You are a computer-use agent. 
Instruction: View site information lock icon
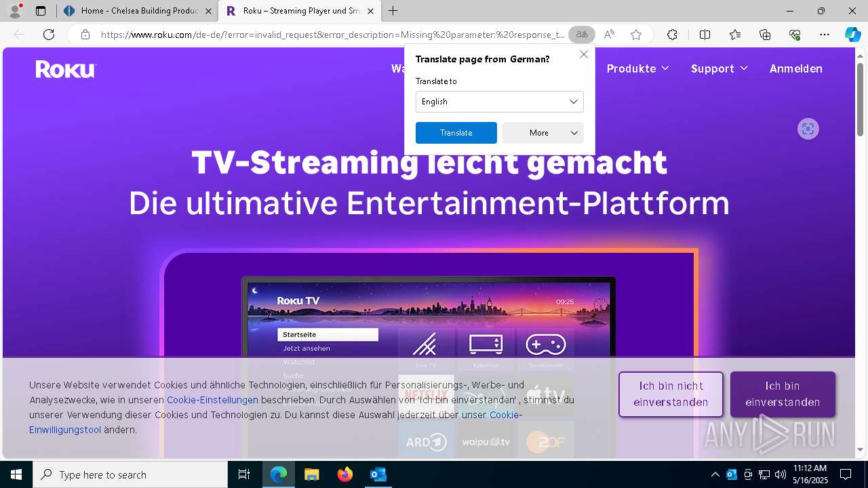click(x=85, y=35)
